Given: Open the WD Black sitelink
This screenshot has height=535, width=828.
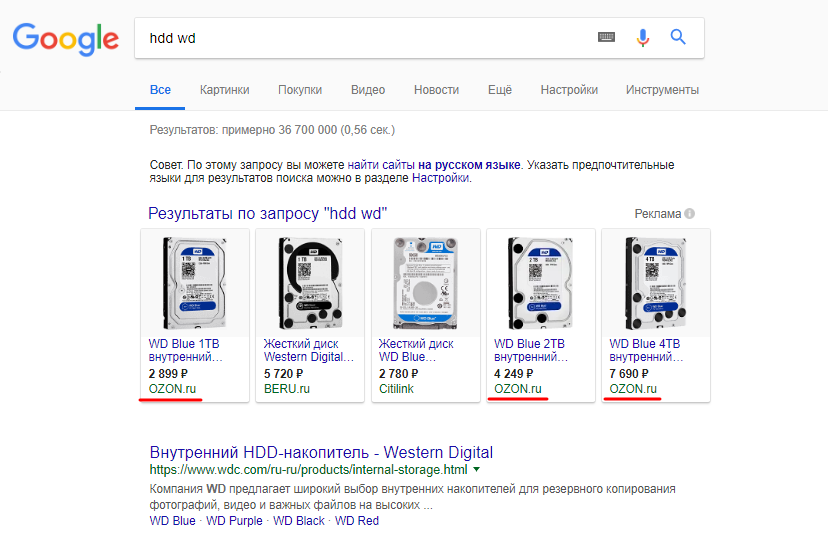Looking at the screenshot, I should tap(299, 521).
